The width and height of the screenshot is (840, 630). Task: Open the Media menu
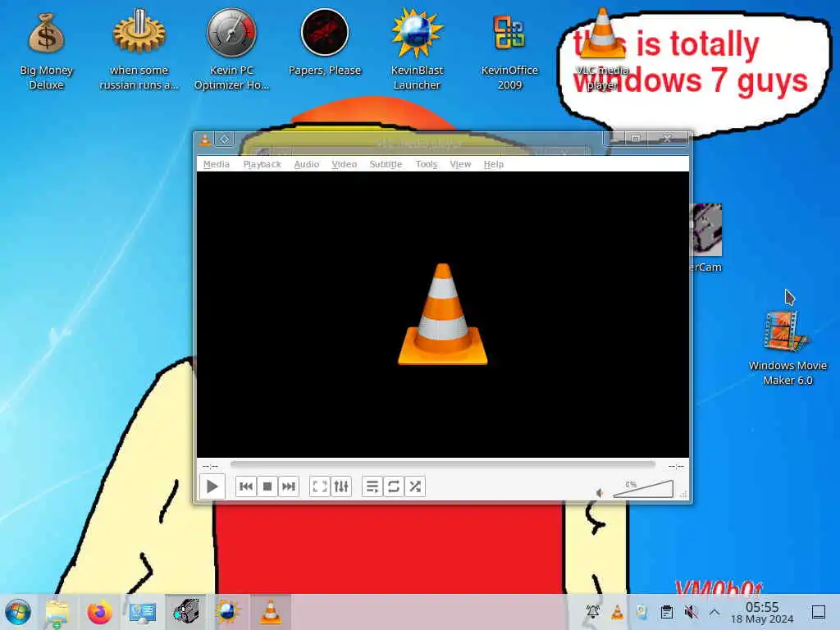click(217, 164)
